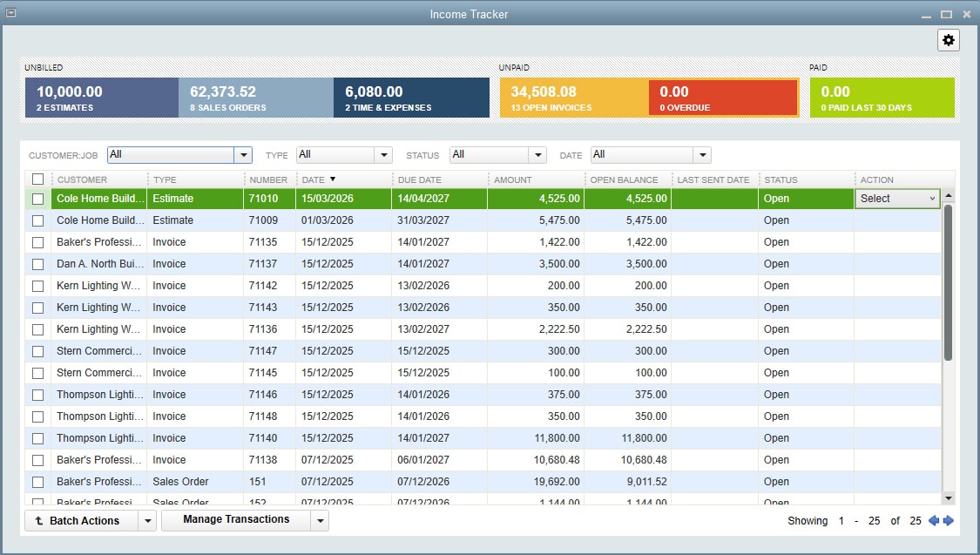980x555 pixels.
Task: Click the Batch Actions upload arrow icon
Action: (x=38, y=521)
